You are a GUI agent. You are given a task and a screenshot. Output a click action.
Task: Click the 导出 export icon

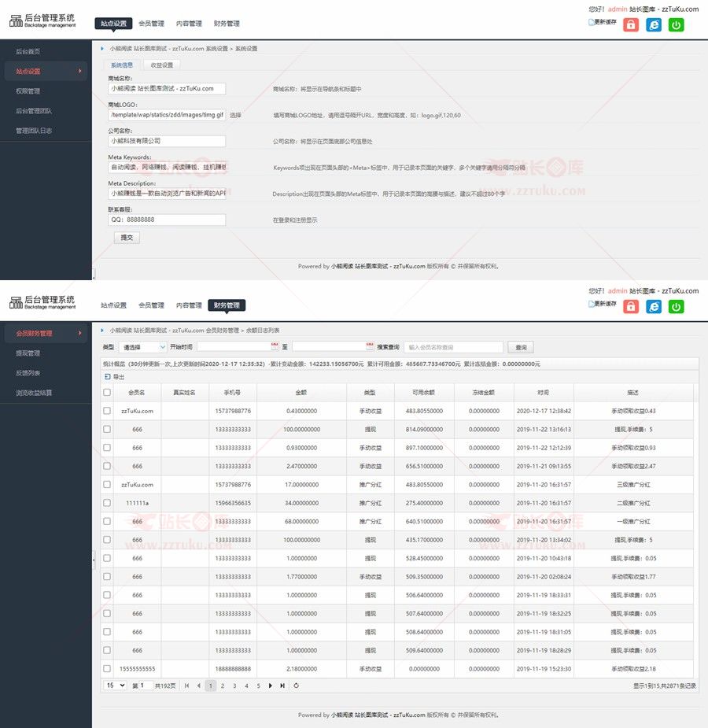pyautogui.click(x=108, y=377)
